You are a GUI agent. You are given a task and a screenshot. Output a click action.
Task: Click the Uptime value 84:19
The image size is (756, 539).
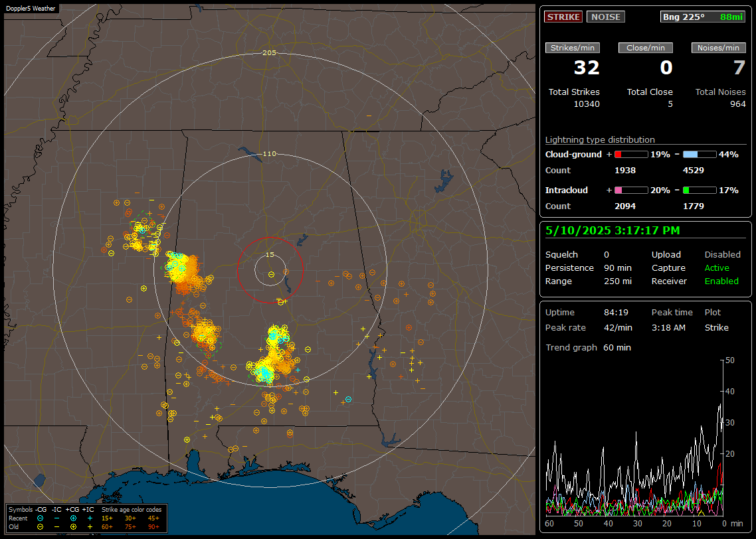click(616, 313)
